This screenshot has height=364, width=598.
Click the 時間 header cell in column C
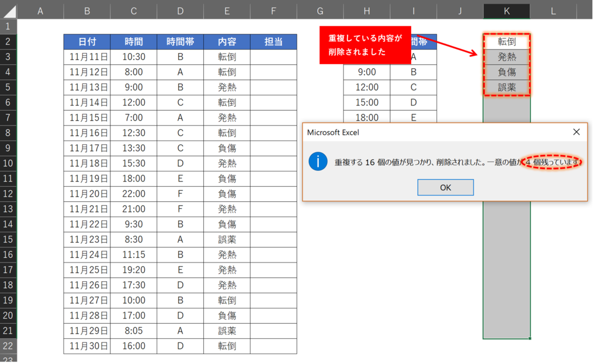click(x=134, y=42)
